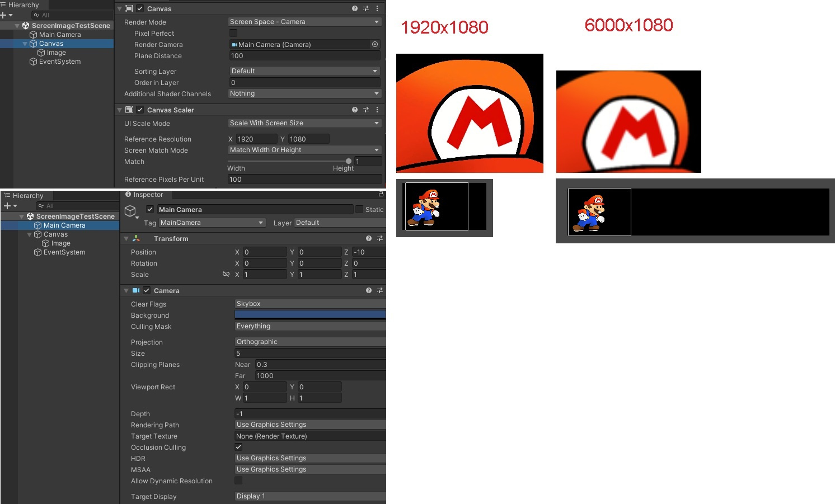The width and height of the screenshot is (835, 504).
Task: Toggle Camera component enabled checkbox
Action: coord(147,290)
